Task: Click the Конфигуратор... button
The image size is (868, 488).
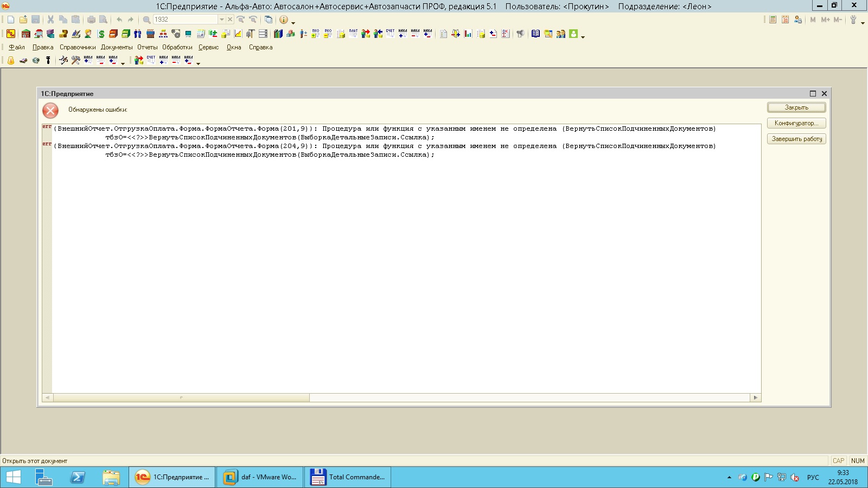Action: [796, 123]
